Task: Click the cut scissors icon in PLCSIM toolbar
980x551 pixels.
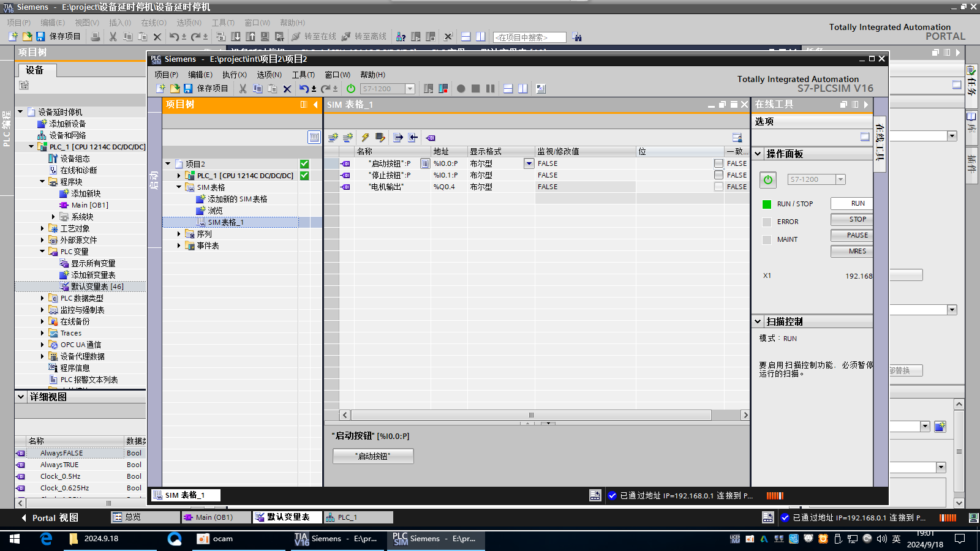Action: click(243, 89)
